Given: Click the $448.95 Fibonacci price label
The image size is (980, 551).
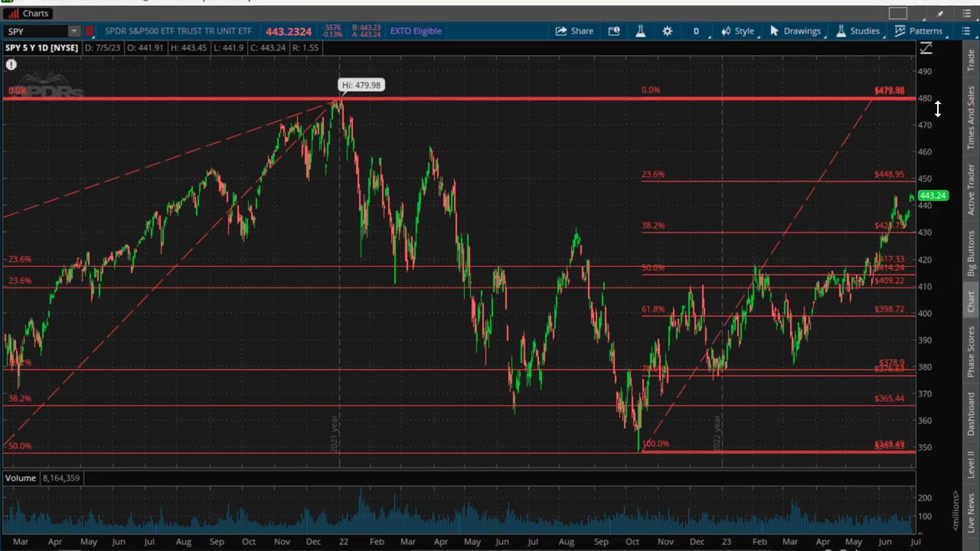Looking at the screenshot, I should click(889, 174).
